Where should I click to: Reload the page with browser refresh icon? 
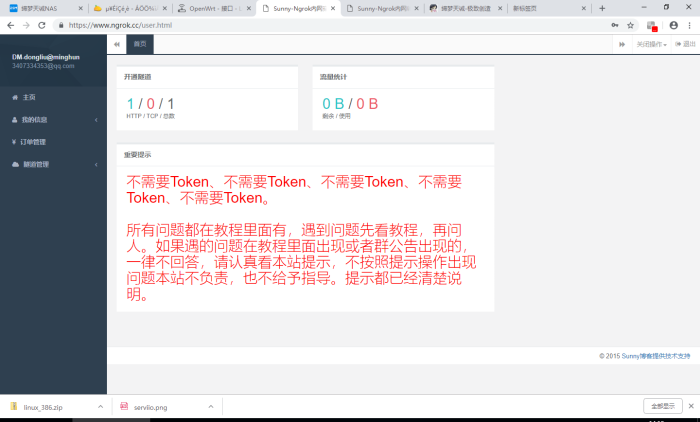[42, 24]
